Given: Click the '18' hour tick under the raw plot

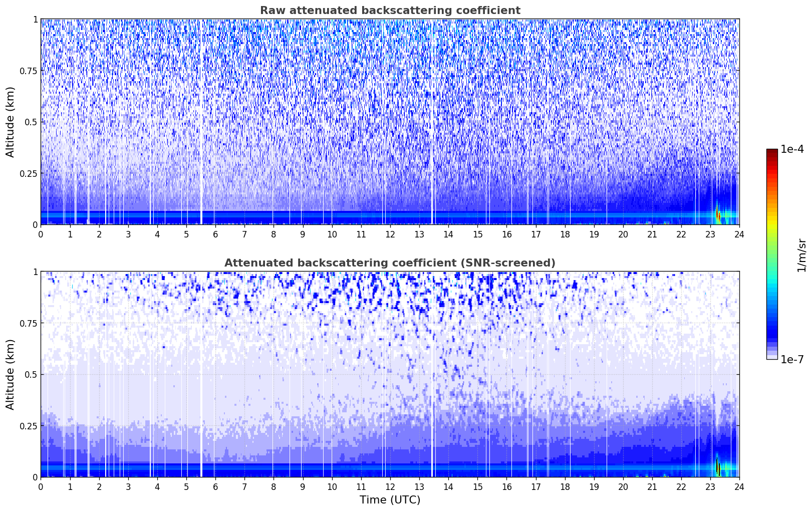Looking at the screenshot, I should (565, 234).
